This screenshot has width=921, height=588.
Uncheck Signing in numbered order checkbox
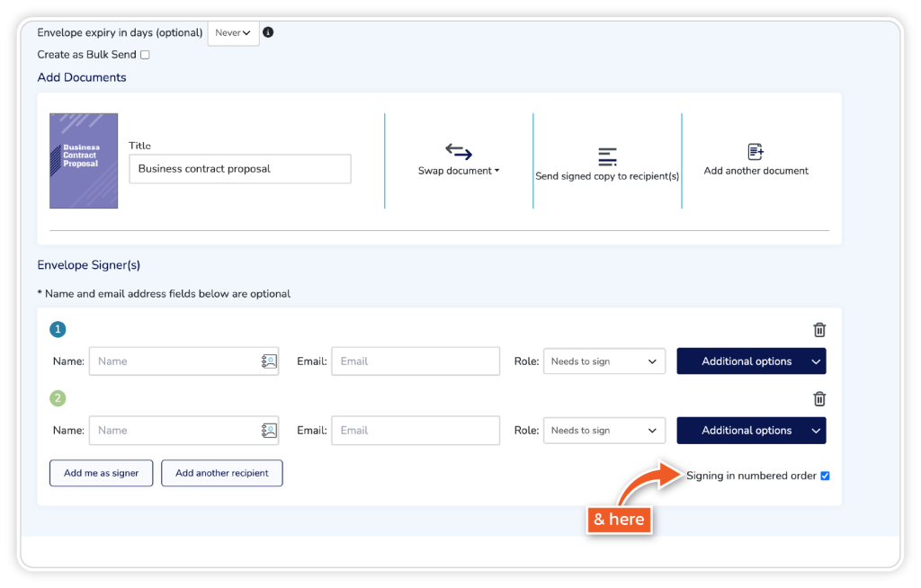(x=825, y=476)
